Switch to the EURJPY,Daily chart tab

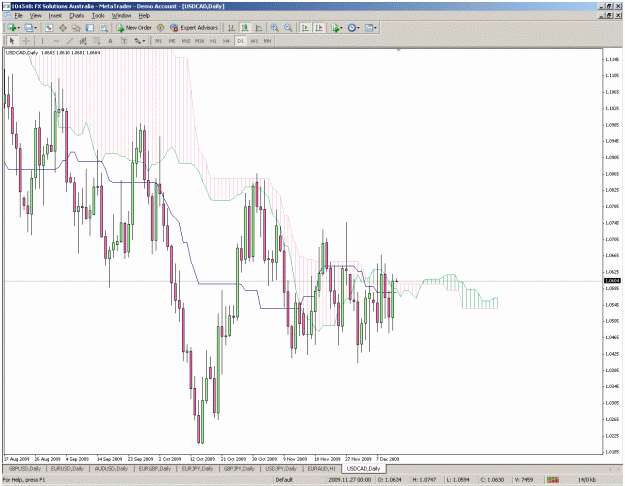(x=197, y=468)
